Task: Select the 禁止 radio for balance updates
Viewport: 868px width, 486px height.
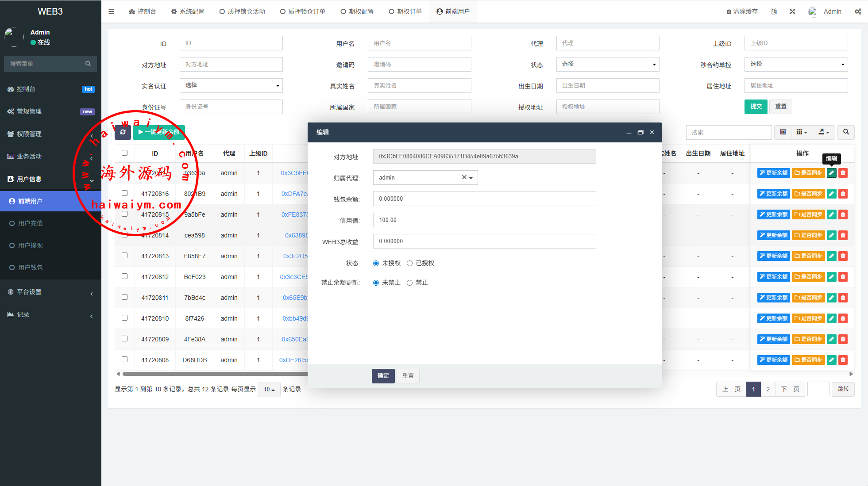Action: 410,283
